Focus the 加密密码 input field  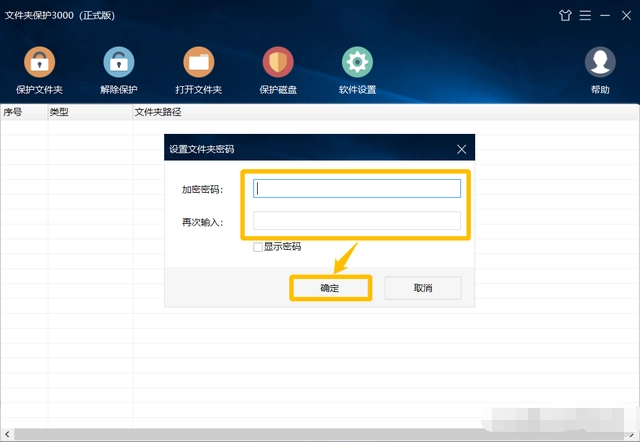pyautogui.click(x=357, y=188)
